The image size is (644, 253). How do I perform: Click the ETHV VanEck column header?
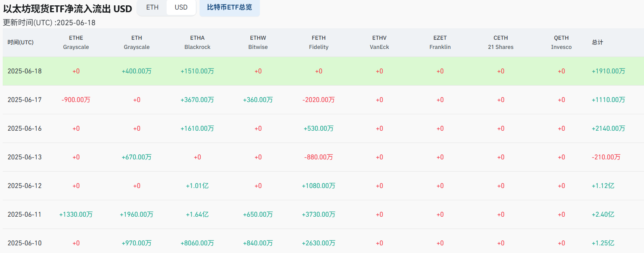pyautogui.click(x=379, y=42)
